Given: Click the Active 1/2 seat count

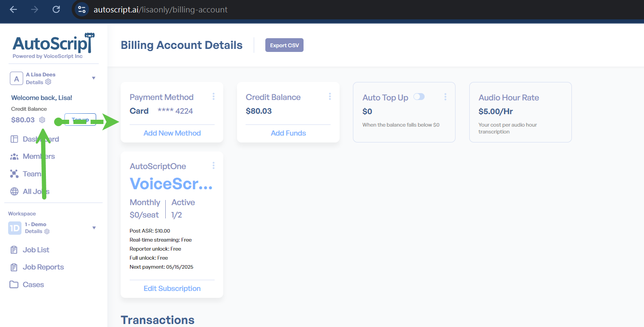Looking at the screenshot, I should click(x=183, y=209).
